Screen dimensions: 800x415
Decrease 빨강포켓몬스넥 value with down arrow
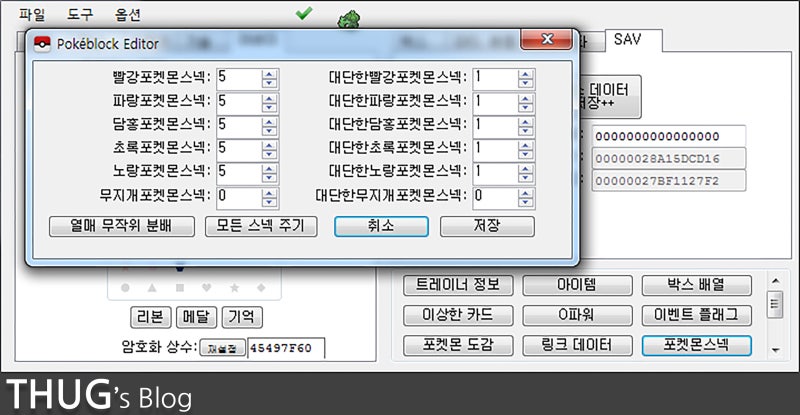(x=269, y=84)
